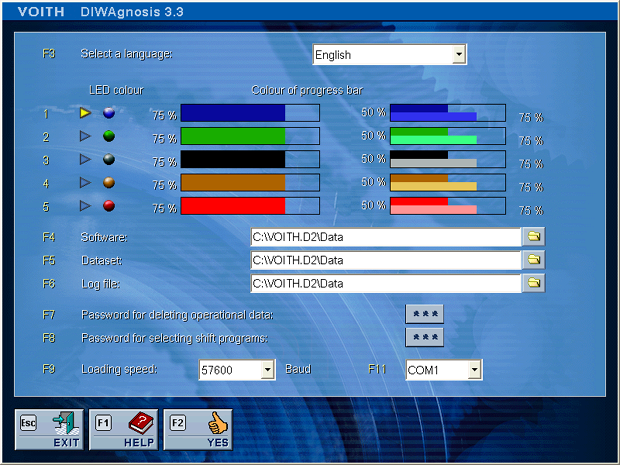Expand the Loading speed 57600 dropdown arrow
The height and width of the screenshot is (465, 620).
point(268,370)
